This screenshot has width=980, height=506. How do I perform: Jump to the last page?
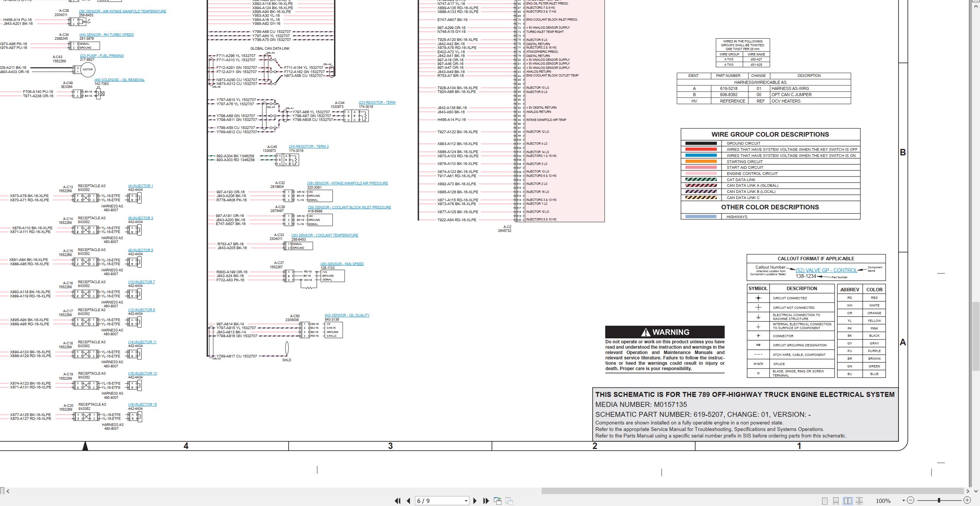tap(486, 501)
